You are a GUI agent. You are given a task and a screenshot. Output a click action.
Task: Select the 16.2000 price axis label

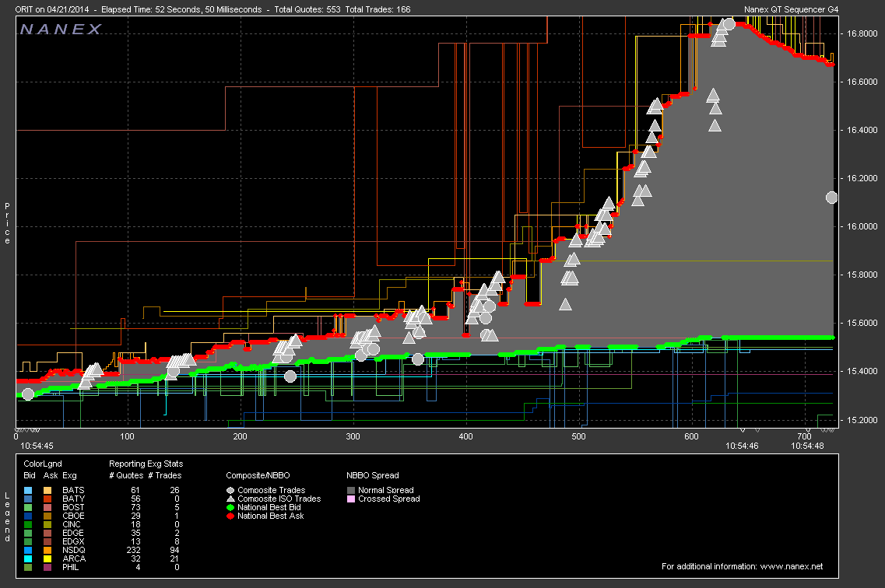point(862,178)
